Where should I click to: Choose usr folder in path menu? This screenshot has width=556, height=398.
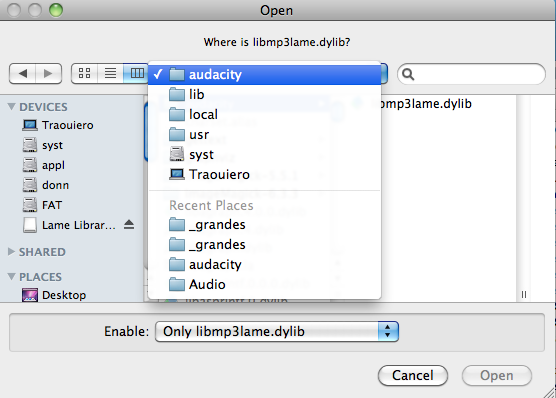pos(265,134)
